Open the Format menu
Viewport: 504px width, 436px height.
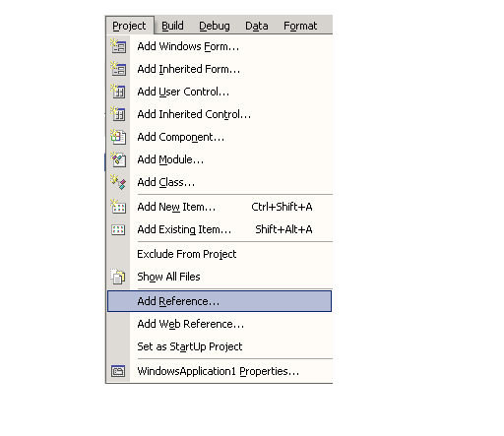(x=300, y=26)
